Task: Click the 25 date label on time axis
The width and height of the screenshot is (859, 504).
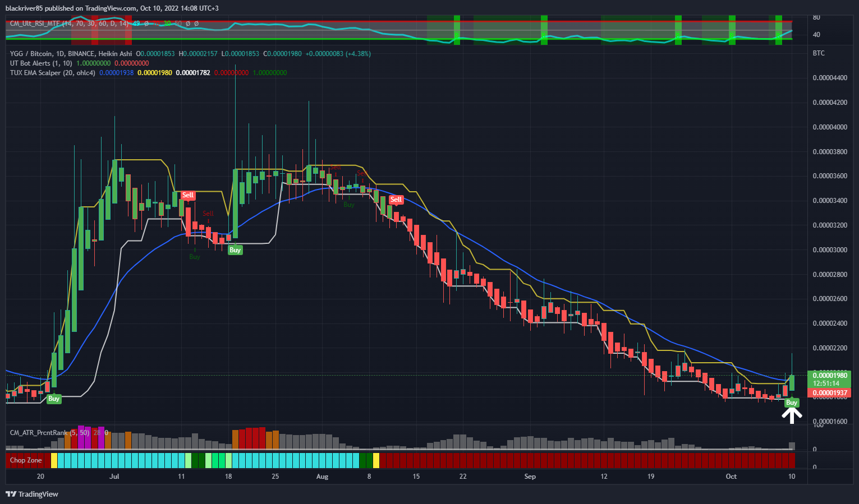Action: [x=275, y=477]
